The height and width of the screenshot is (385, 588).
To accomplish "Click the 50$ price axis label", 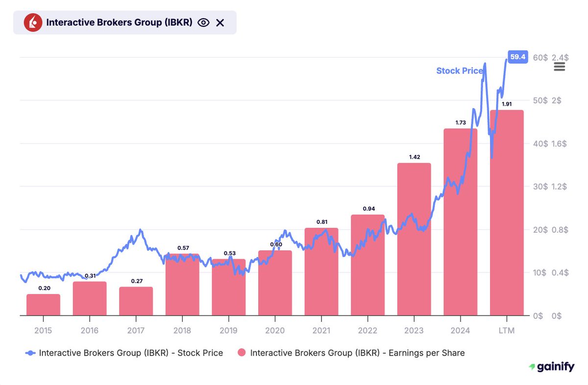I will click(x=540, y=100).
